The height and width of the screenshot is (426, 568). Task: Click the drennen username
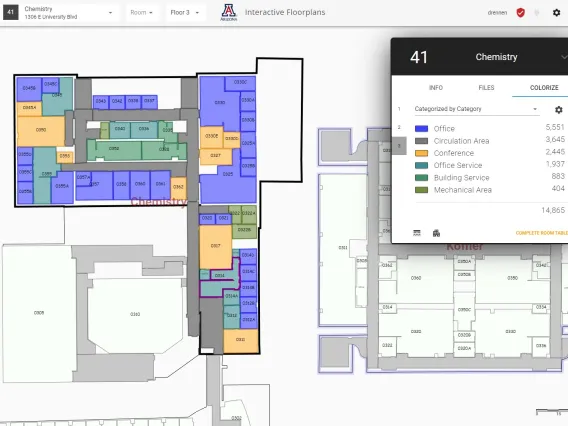point(497,13)
